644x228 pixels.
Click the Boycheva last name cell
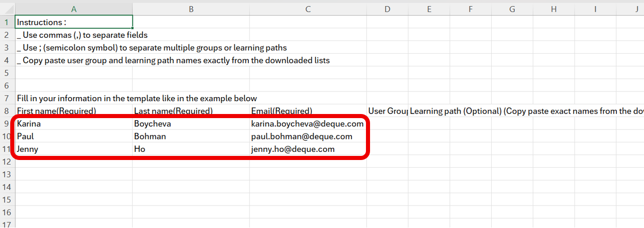pyautogui.click(x=191, y=124)
